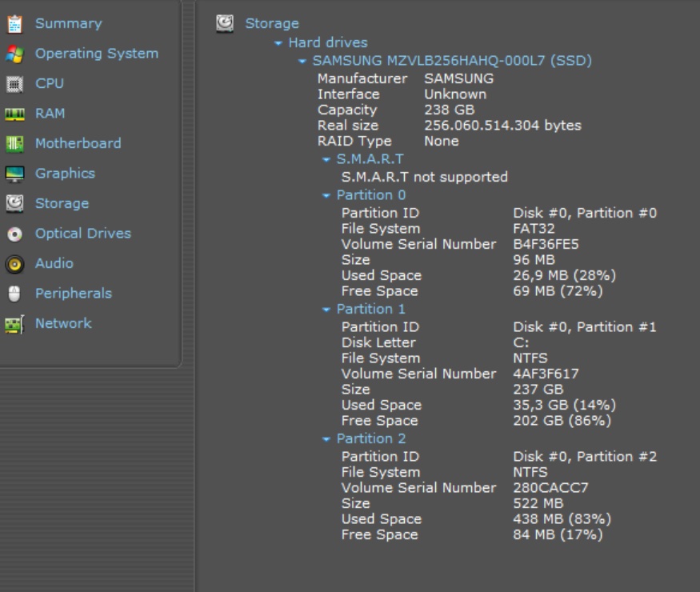The image size is (700, 592).
Task: Collapse the SAMSUNG MZVLB256HAHQ drive section
Action: point(302,61)
